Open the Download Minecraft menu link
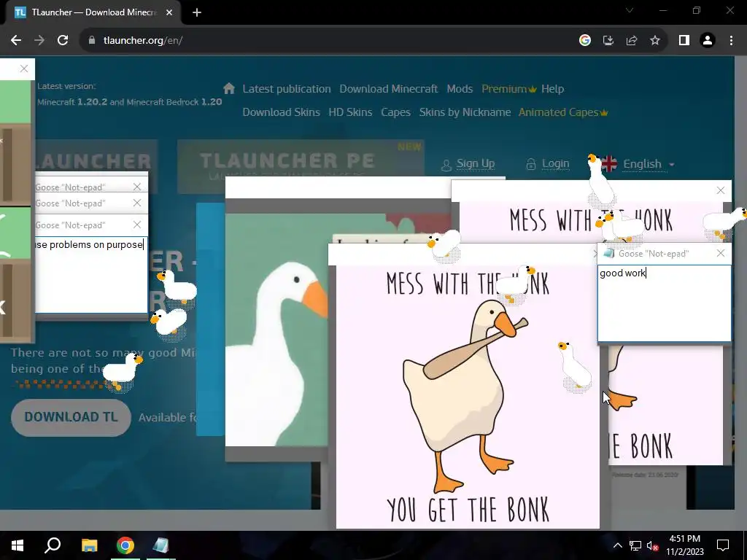Viewport: 747px width, 560px height. pyautogui.click(x=388, y=89)
